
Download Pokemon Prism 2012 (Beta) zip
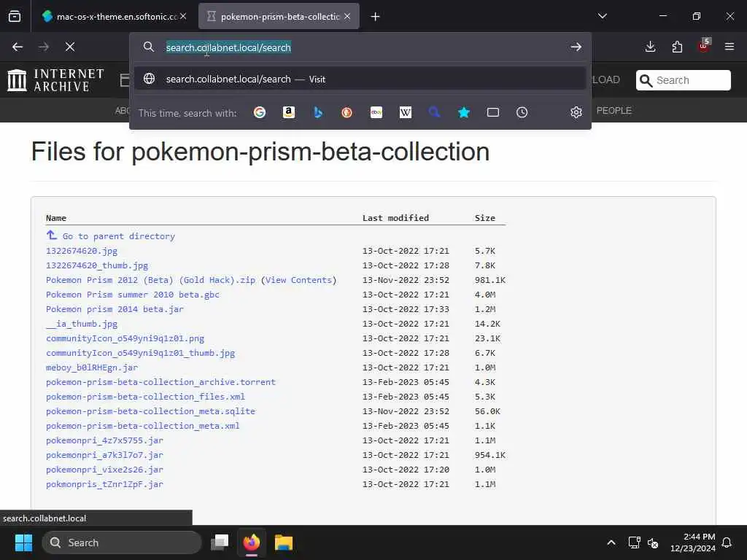click(150, 280)
